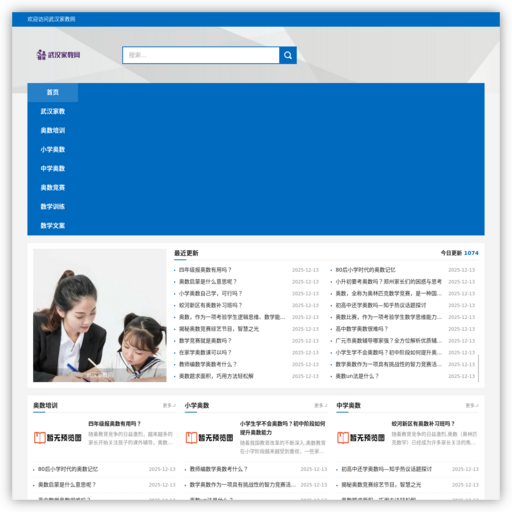Image resolution: width=512 pixels, height=512 pixels.
Task: Open 80后小学时代的奥数记忆 in 奥数培训 section
Action: click(x=68, y=469)
